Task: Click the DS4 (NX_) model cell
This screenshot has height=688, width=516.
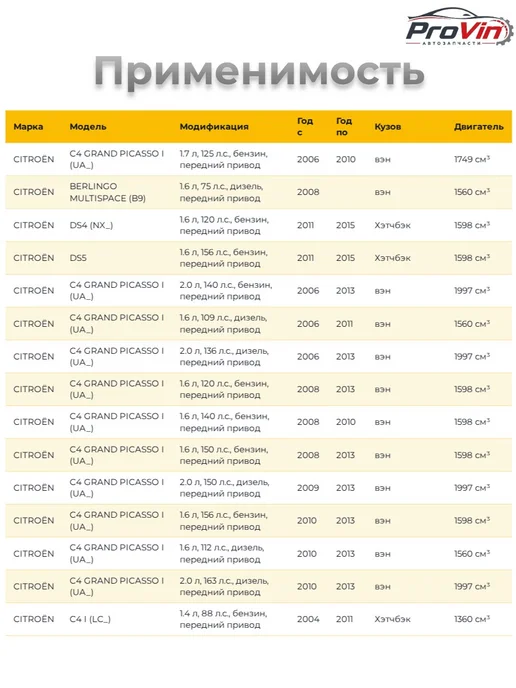Action: [91, 225]
